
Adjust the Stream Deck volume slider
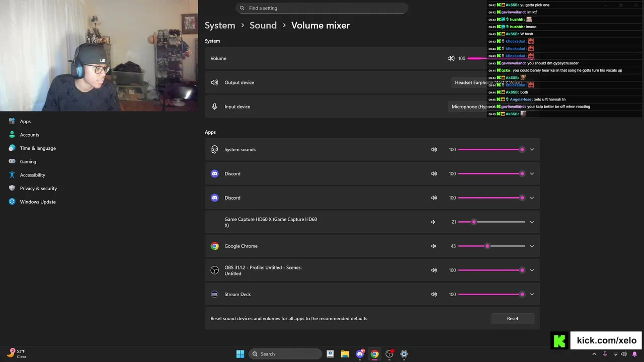click(x=492, y=294)
